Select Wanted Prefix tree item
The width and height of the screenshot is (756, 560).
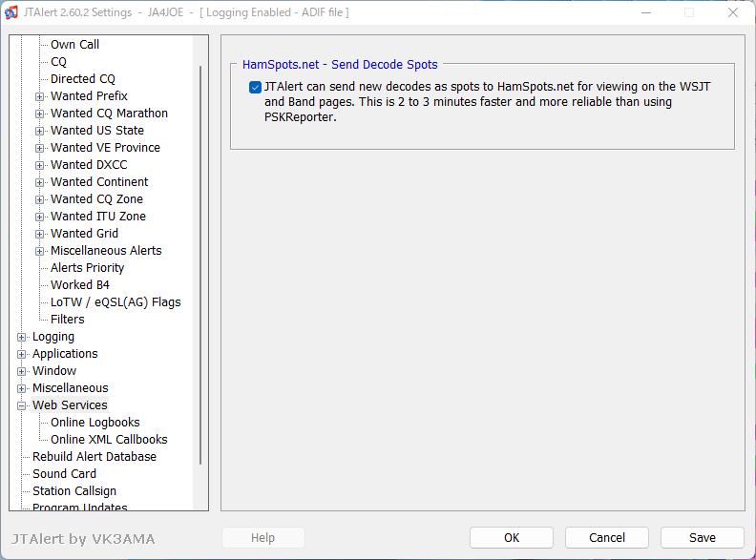click(89, 96)
